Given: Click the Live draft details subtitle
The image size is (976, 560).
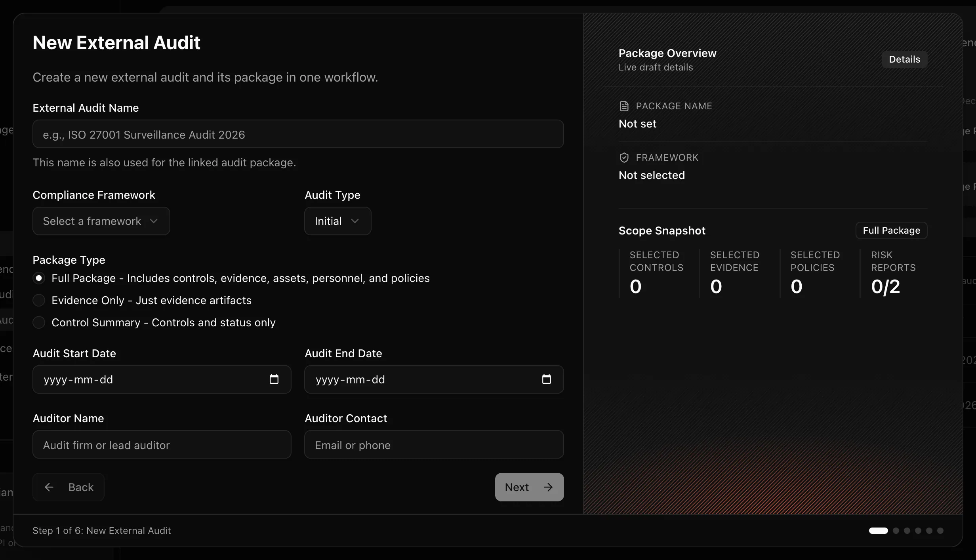Looking at the screenshot, I should click(656, 67).
